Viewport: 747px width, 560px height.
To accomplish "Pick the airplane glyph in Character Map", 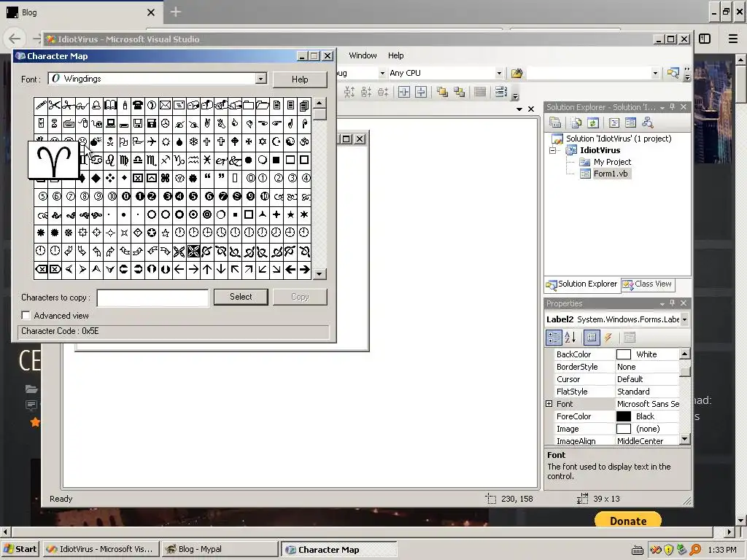I will (x=152, y=142).
